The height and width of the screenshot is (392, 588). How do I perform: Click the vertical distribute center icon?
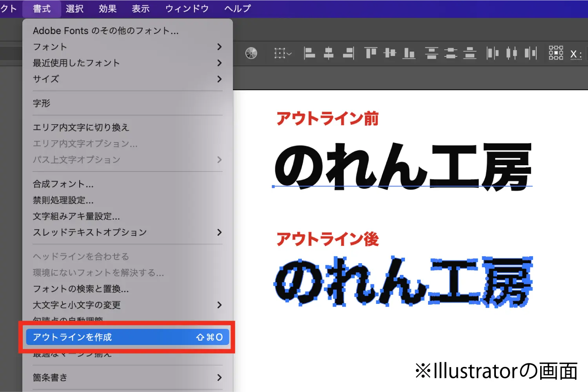click(452, 53)
